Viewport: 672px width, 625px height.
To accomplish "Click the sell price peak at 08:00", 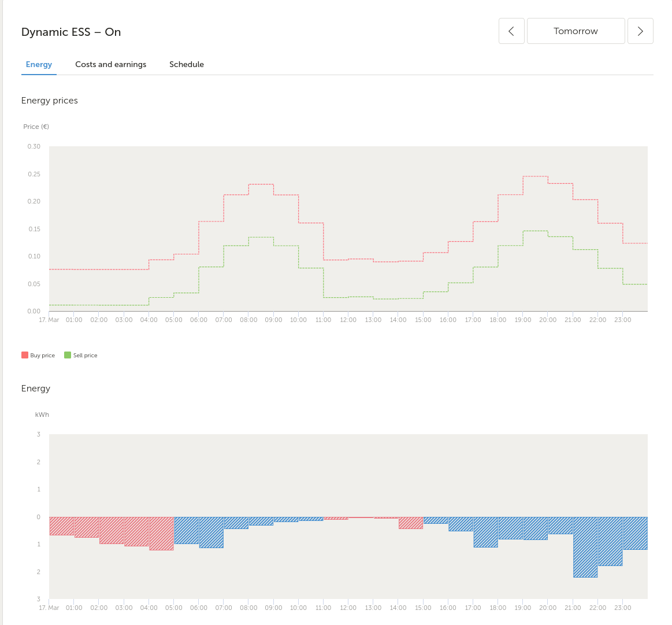I will pos(261,237).
